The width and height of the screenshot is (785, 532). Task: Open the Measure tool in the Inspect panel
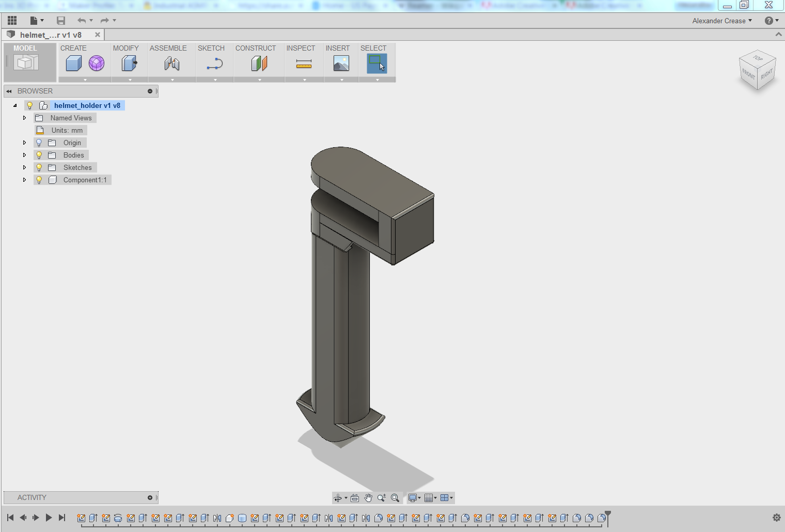304,63
